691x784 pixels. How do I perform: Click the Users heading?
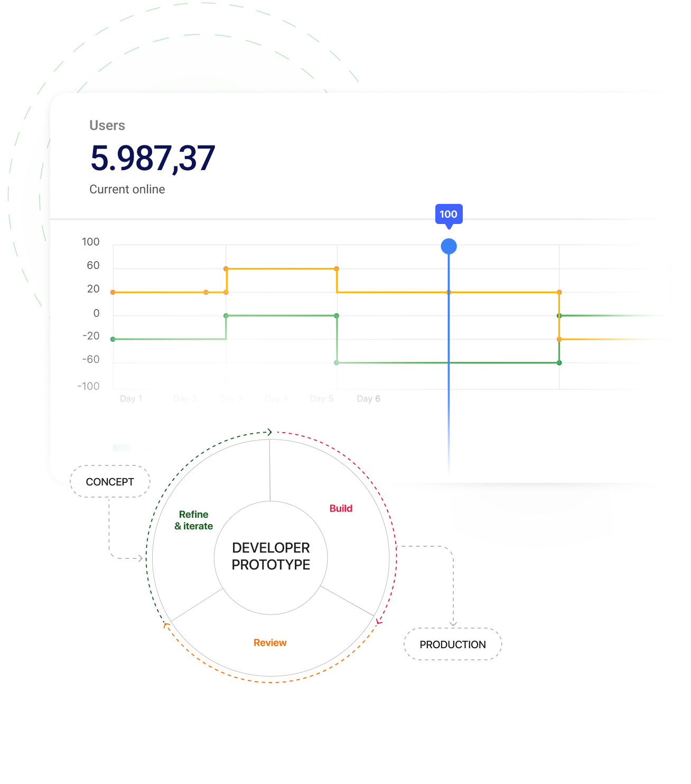pyautogui.click(x=107, y=125)
